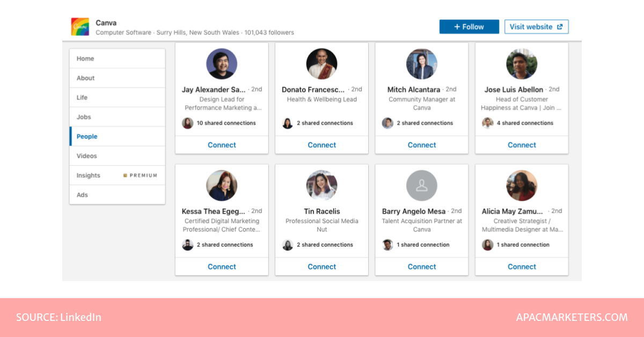
Task: Connect with Donato Francesc...
Action: (322, 145)
